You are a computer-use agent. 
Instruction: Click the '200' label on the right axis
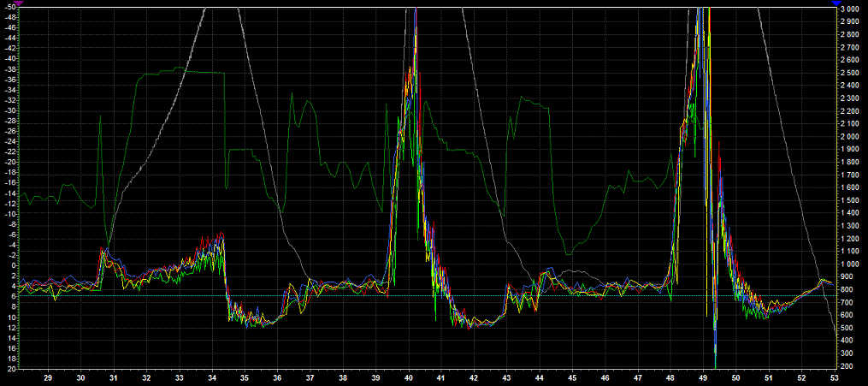coord(847,366)
